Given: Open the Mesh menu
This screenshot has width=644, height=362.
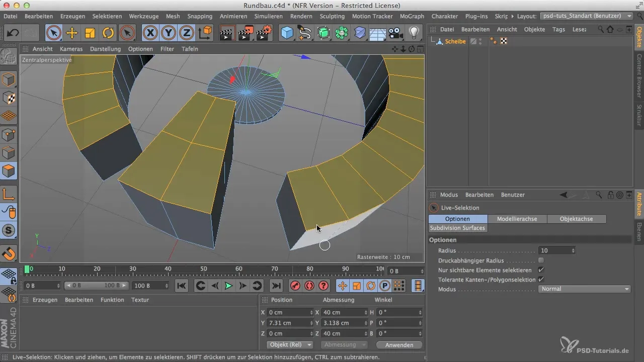Looking at the screenshot, I should (x=173, y=16).
